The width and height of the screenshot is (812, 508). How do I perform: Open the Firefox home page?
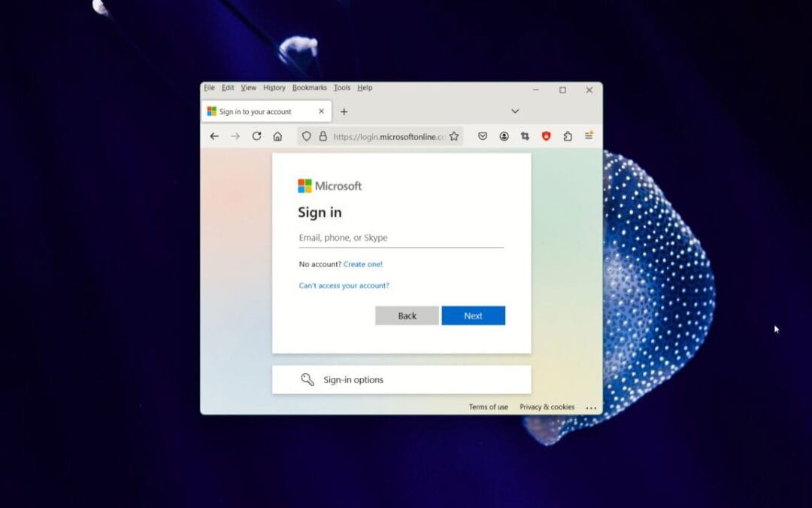277,135
